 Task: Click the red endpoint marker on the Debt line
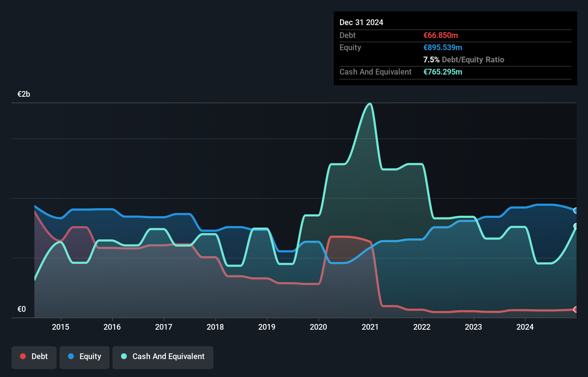[575, 309]
